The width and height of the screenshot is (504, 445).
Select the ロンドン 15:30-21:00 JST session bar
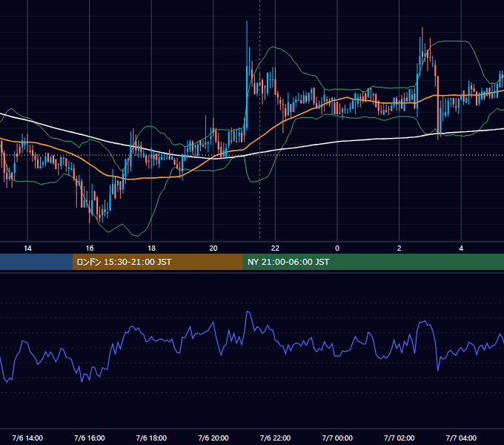(157, 262)
